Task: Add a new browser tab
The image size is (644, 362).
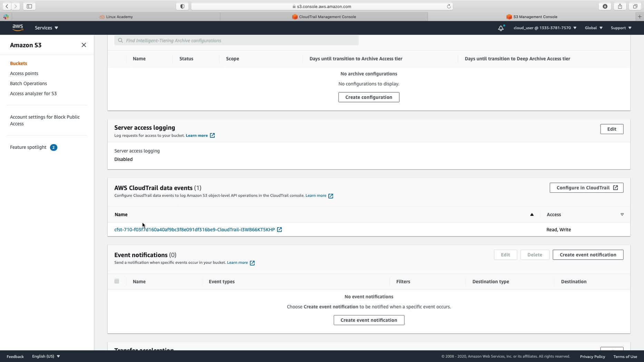Action: point(640,17)
